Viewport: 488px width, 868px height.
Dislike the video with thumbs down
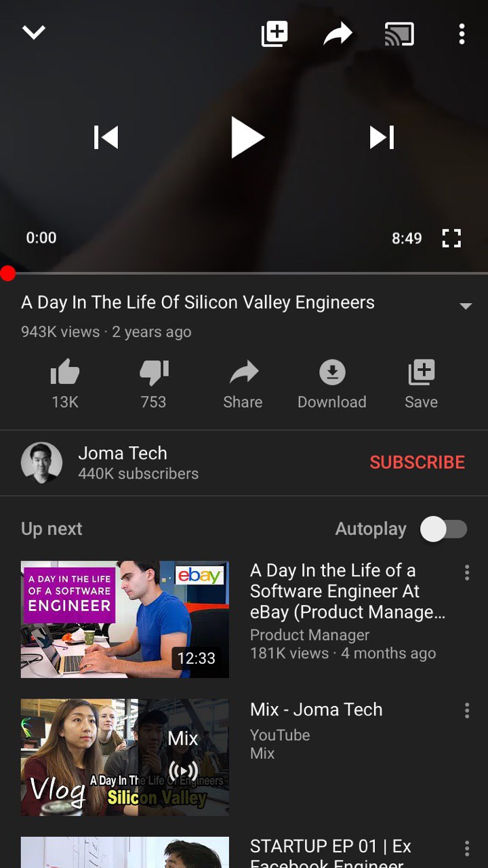point(154,384)
